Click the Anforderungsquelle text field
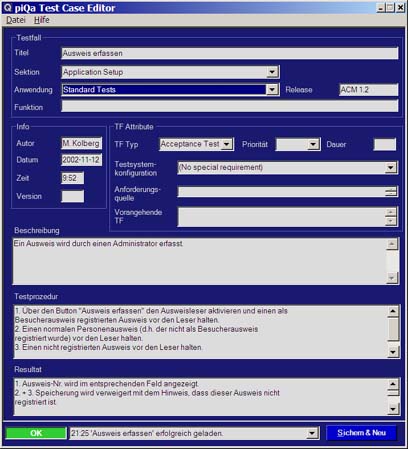The width and height of the screenshot is (408, 449). (x=281, y=192)
